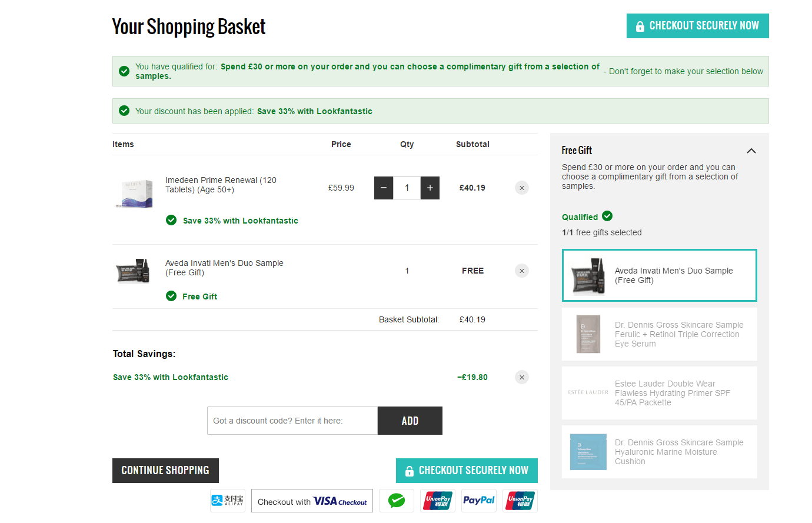
Task: Click '1/1 free gifts selected' text
Action: [602, 233]
